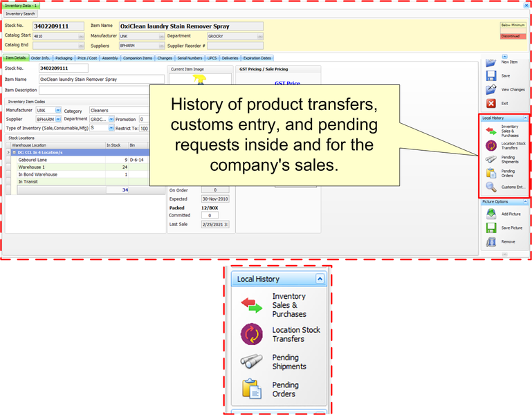Open the UPCS tab
532x415 pixels.
click(x=212, y=58)
